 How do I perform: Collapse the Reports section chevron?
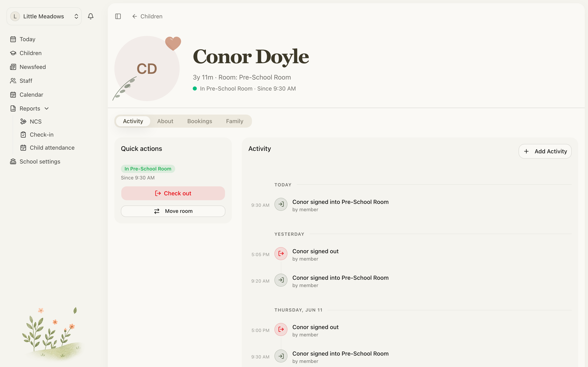click(47, 108)
